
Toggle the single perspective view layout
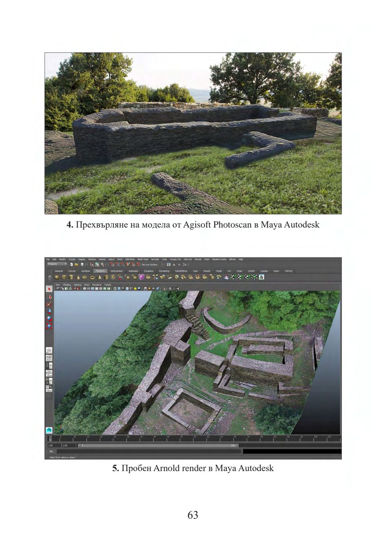pyautogui.click(x=49, y=351)
